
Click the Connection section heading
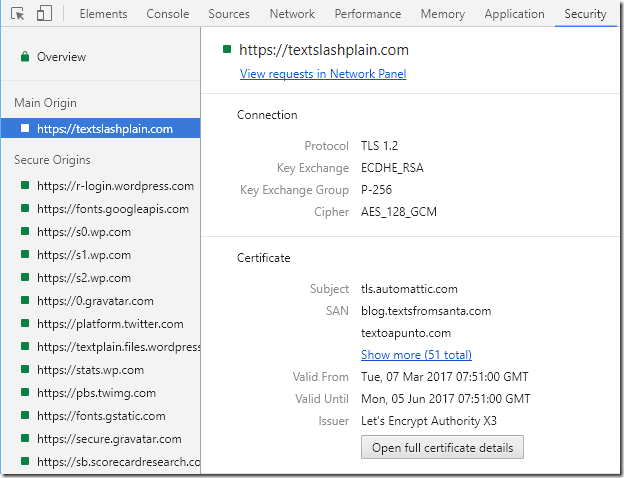point(267,115)
